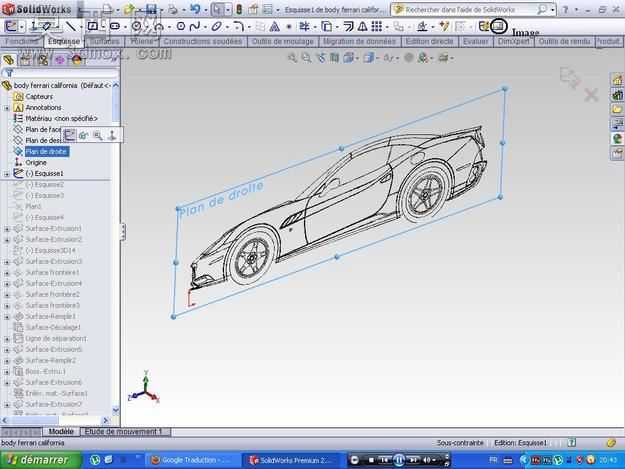Click SolidWorks Premium taskbar button
Viewport: 625px width, 469px height.
pos(291,460)
